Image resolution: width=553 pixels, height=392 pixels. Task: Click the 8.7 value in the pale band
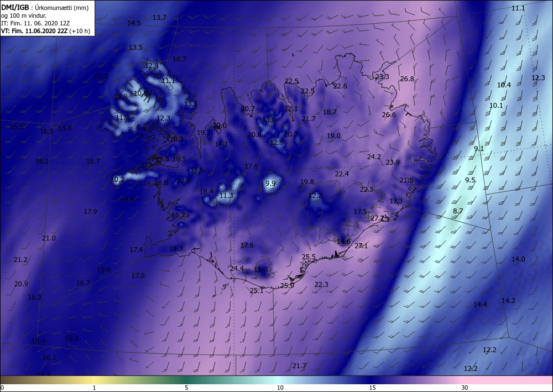click(x=458, y=211)
